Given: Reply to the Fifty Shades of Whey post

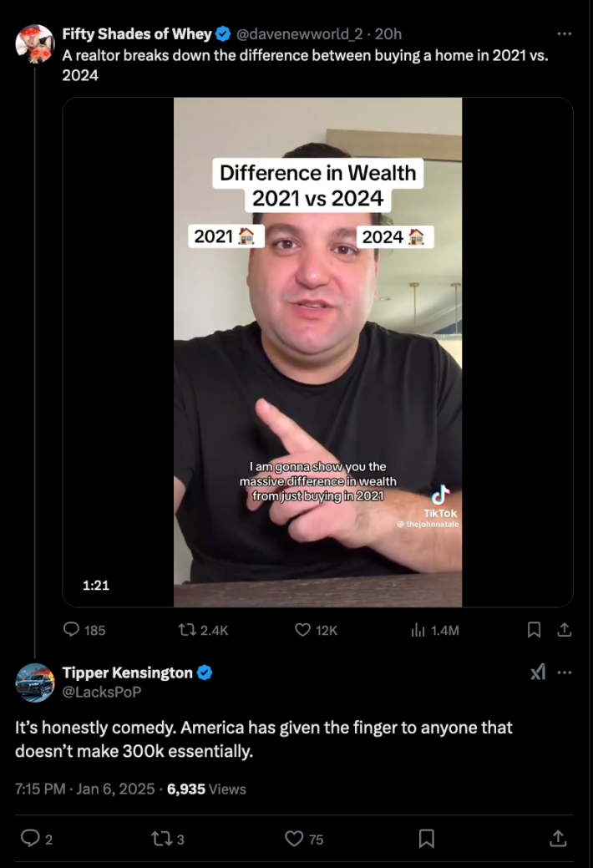Looking at the screenshot, I should [73, 630].
